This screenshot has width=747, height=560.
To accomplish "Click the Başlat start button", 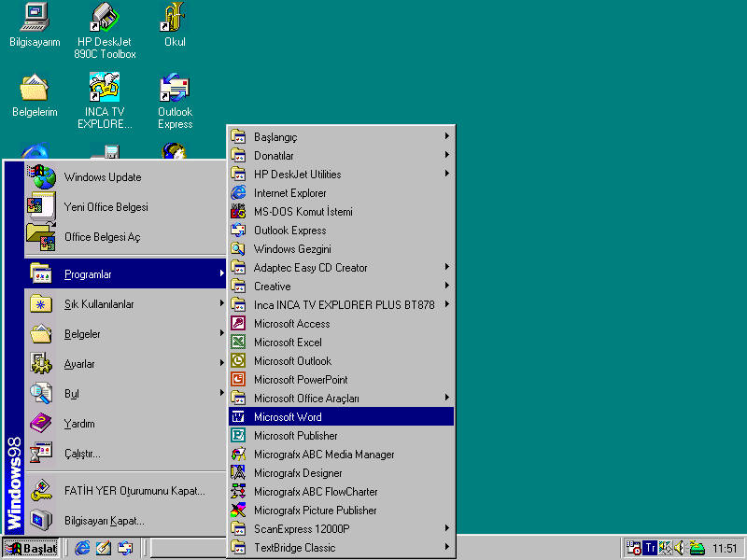I will tap(31, 548).
